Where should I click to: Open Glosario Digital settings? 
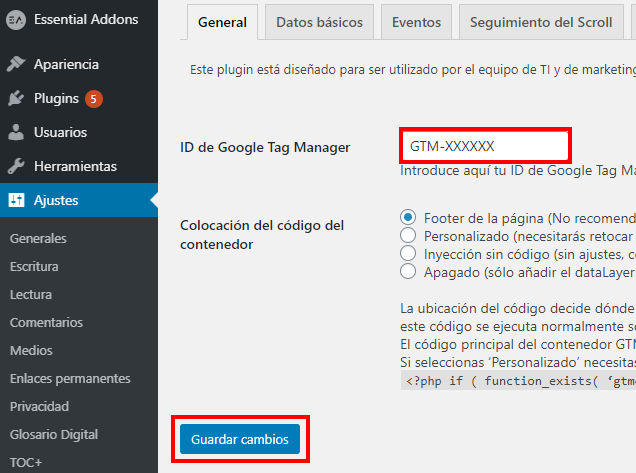54,434
